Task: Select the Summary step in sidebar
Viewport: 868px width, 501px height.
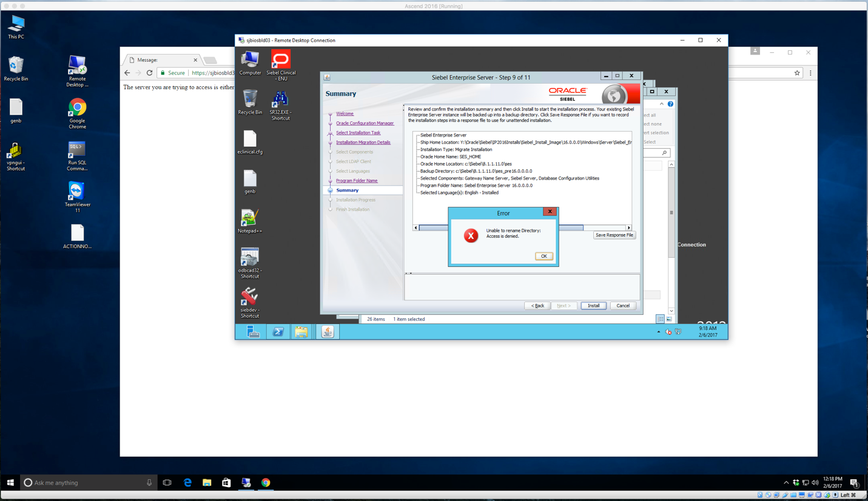Action: tap(348, 190)
